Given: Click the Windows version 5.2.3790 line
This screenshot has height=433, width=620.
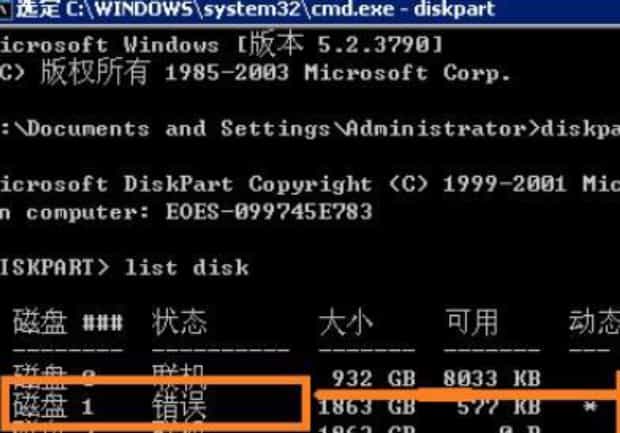Looking at the screenshot, I should (x=221, y=44).
